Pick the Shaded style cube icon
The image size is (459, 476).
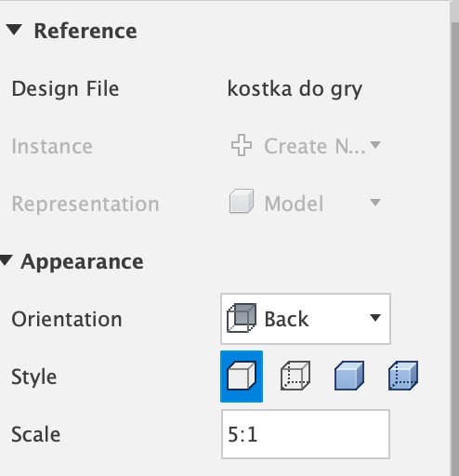coord(349,376)
